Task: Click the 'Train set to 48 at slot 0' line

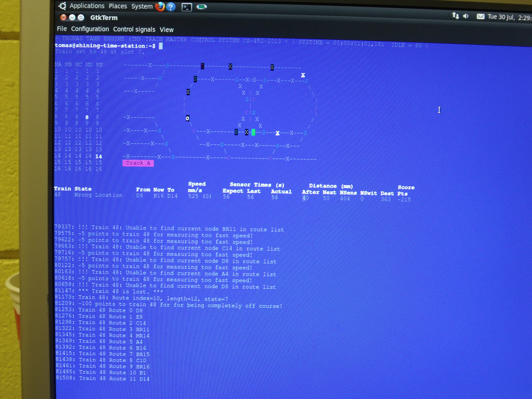Action: coord(100,52)
